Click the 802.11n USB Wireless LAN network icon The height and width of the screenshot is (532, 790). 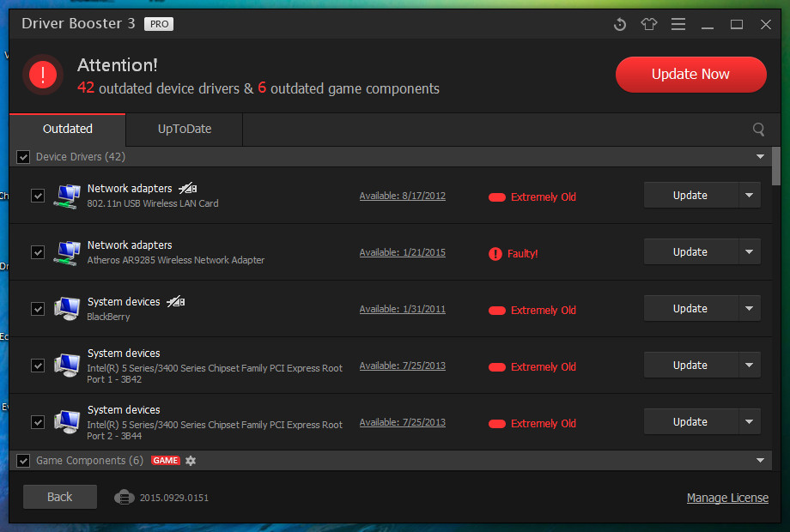67,196
